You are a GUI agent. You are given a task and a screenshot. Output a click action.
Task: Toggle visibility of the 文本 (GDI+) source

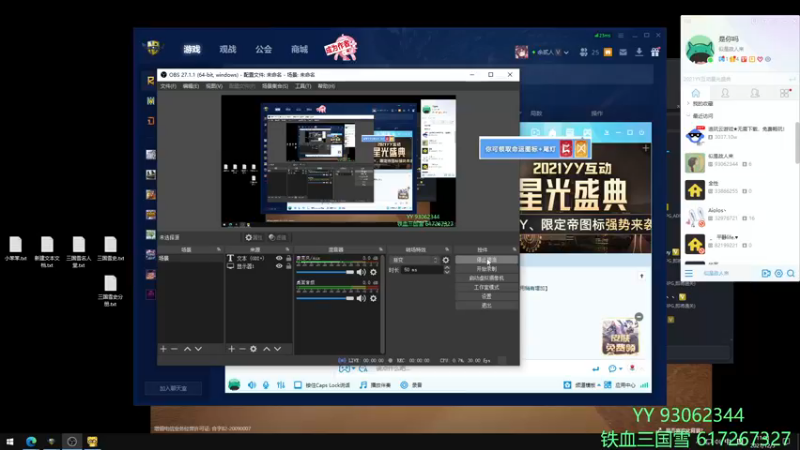coord(279,258)
